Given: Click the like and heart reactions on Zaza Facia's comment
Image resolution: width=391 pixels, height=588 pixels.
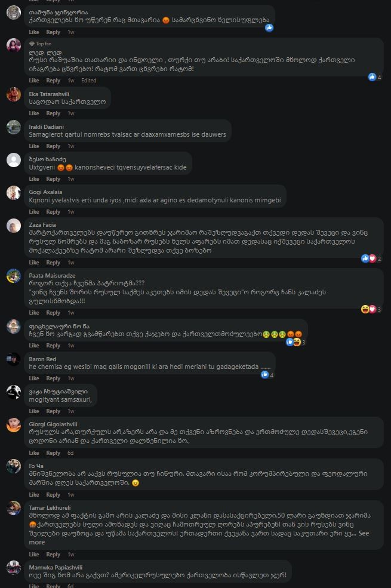Looking at the screenshot, I should pyautogui.click(x=371, y=258).
